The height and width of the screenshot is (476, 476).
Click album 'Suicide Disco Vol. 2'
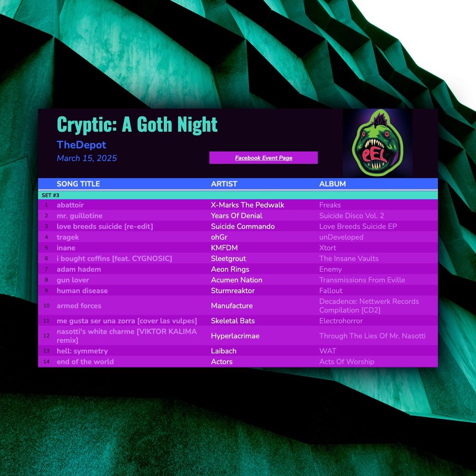(x=352, y=216)
